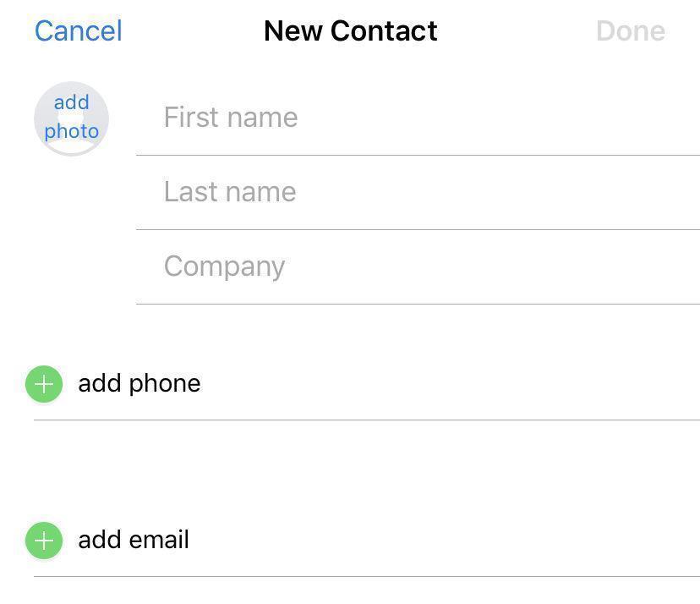Tap the plus button to insert phone entry
The width and height of the screenshot is (700, 604).
pos(43,383)
